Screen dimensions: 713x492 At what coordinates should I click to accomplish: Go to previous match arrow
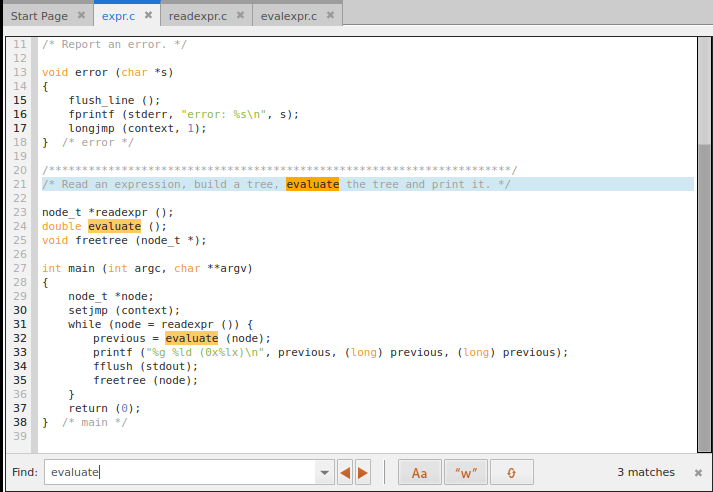(x=345, y=472)
